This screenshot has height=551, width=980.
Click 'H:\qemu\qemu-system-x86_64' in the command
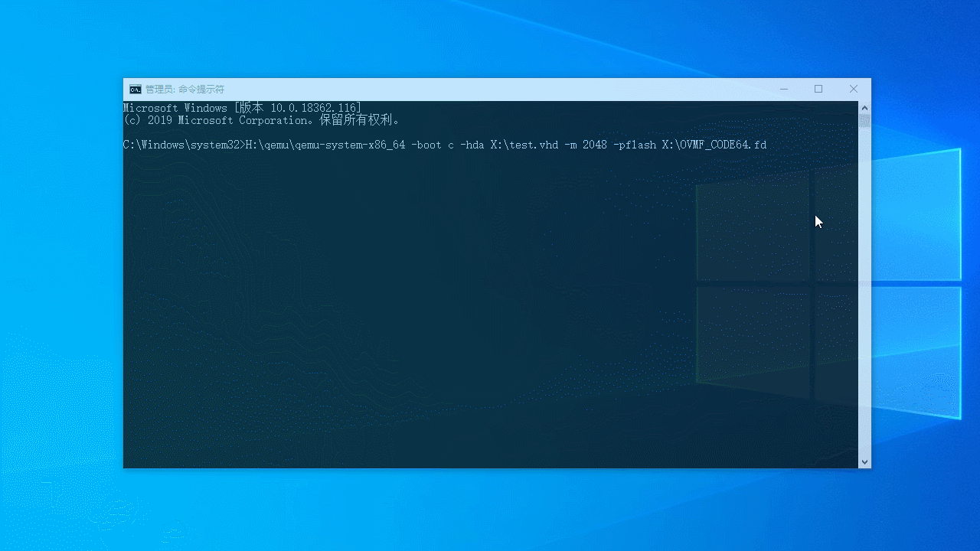325,145
